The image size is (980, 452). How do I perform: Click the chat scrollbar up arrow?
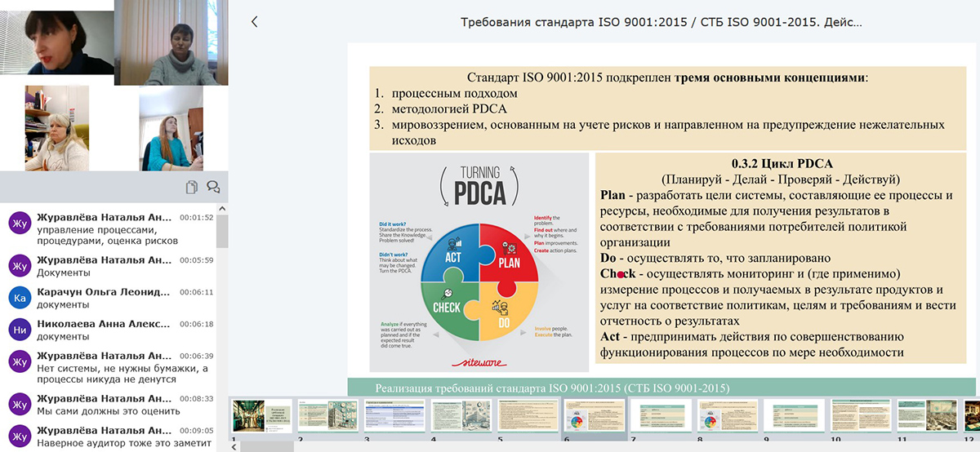tap(223, 209)
